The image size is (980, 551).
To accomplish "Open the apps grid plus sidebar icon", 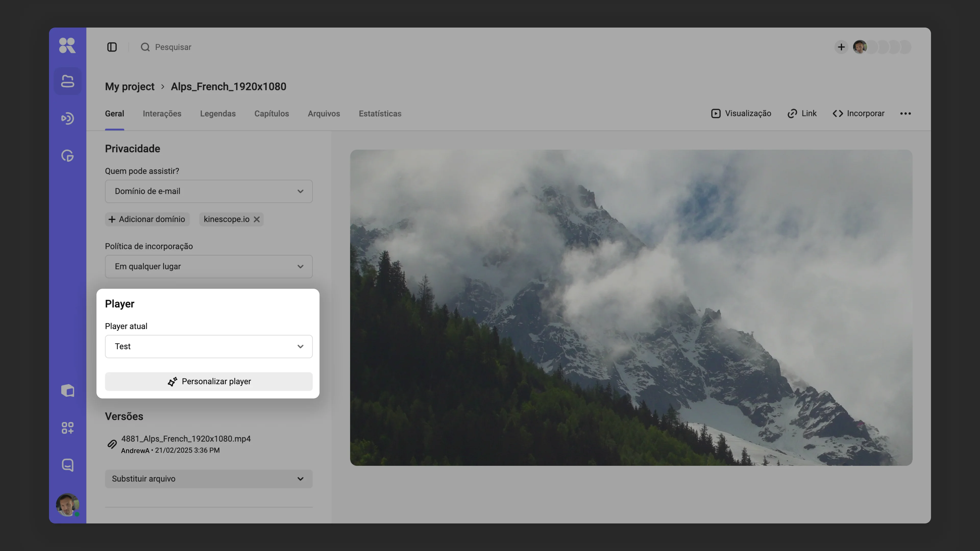I will (68, 428).
